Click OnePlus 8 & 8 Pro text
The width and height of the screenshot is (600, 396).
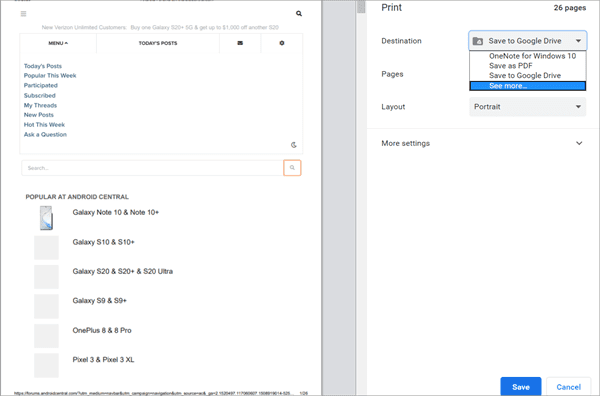[x=102, y=330]
